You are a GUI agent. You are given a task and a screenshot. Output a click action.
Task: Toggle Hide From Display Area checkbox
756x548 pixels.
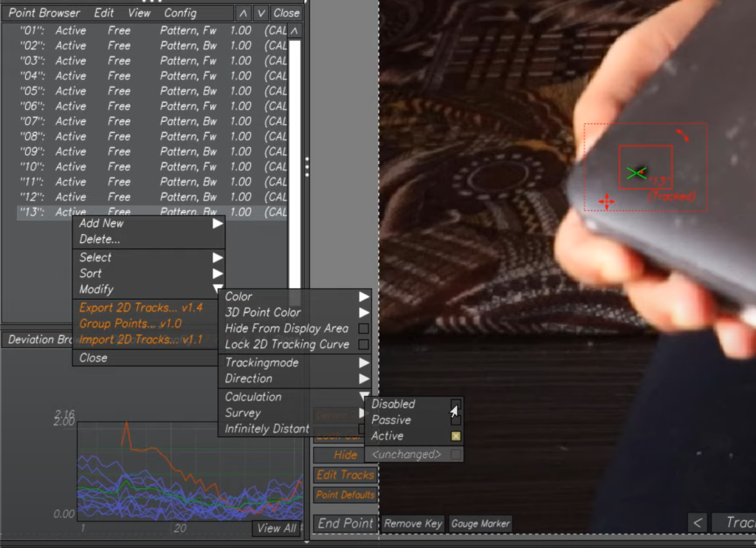click(x=363, y=329)
